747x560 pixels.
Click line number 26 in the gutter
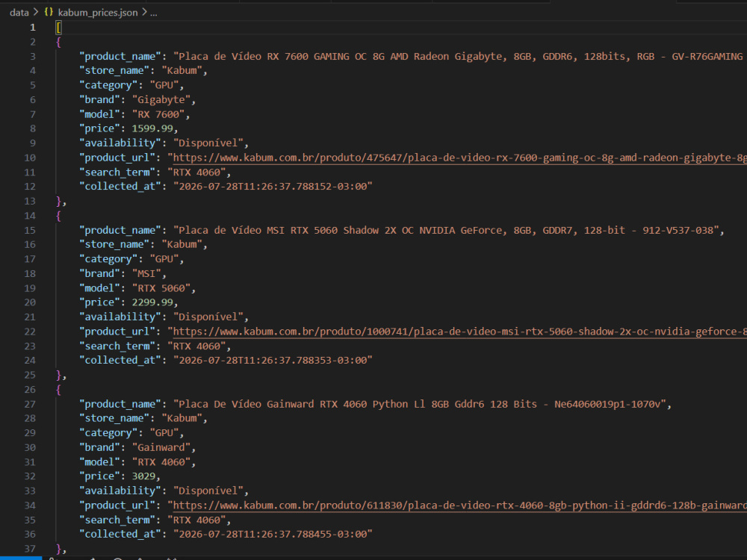click(x=30, y=390)
